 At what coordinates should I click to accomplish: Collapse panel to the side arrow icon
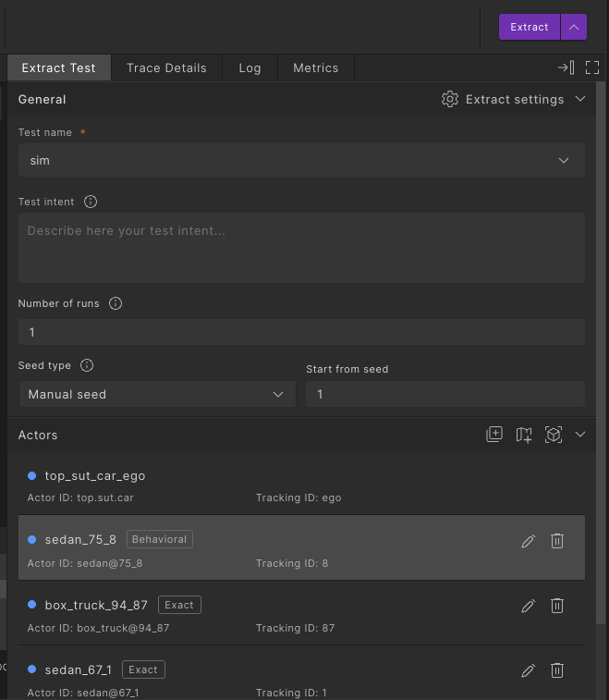(566, 68)
